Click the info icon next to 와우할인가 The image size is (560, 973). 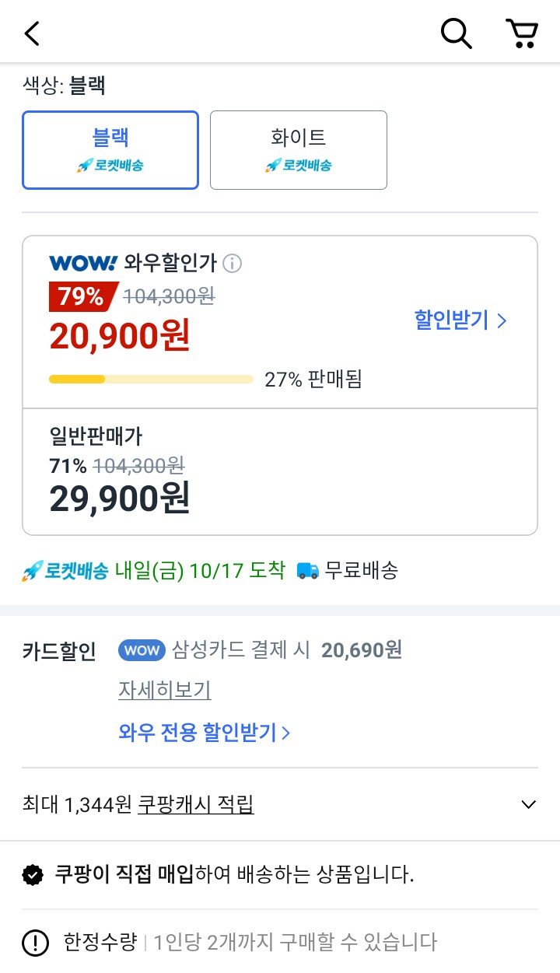pos(233,264)
